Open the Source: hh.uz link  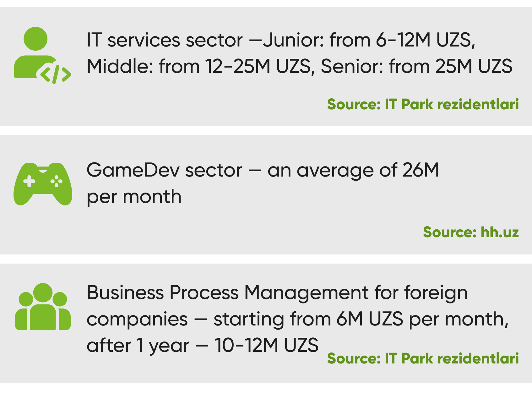tap(471, 232)
